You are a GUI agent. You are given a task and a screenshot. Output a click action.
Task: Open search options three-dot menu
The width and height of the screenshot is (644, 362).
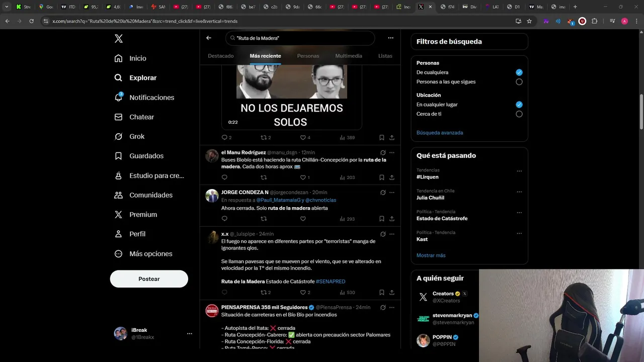coord(390,38)
